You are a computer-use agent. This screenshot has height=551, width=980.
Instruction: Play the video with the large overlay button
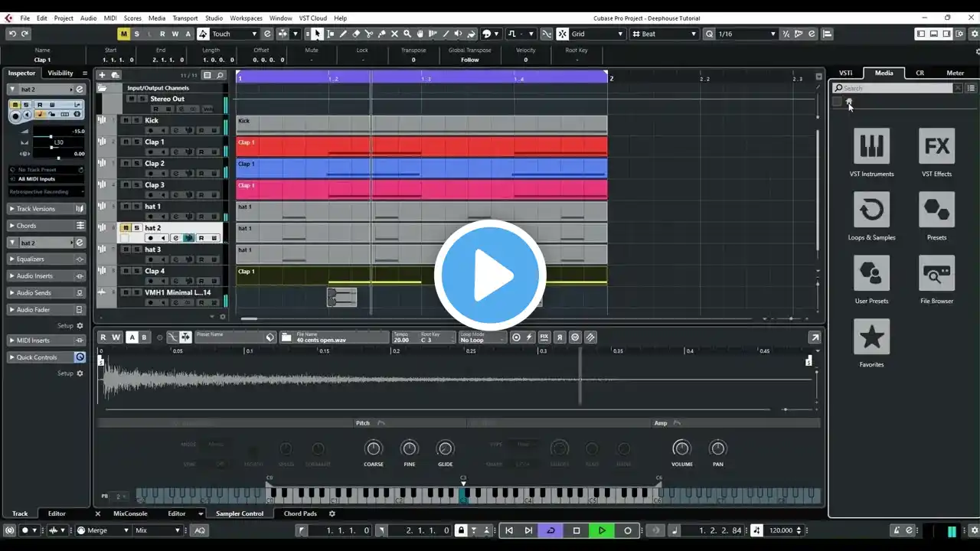coord(490,275)
